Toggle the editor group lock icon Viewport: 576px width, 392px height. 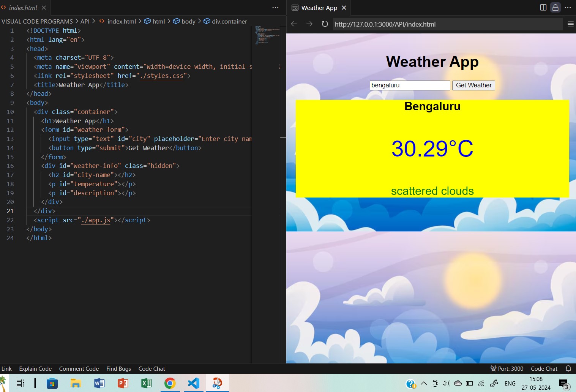point(555,8)
